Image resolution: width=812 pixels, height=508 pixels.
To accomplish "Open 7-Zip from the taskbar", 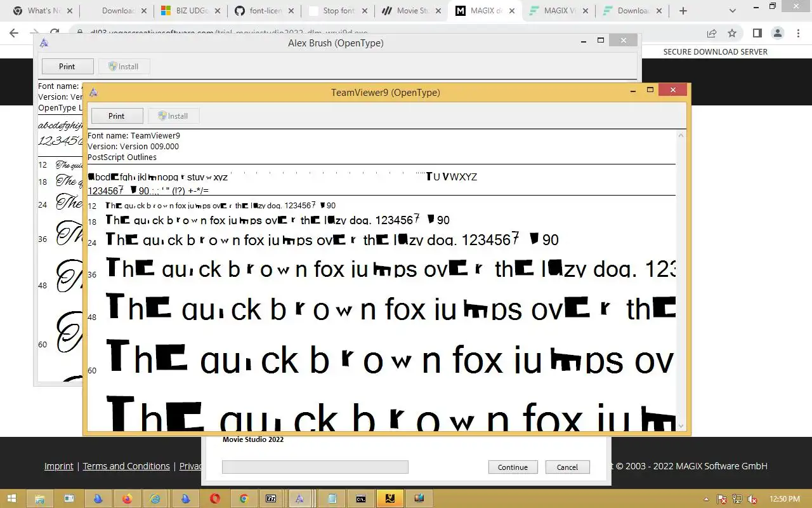I will coord(271,498).
